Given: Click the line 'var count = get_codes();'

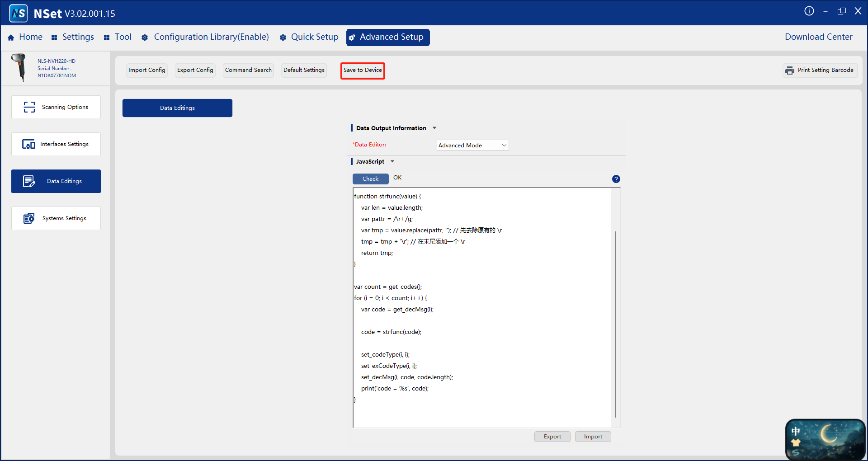Looking at the screenshot, I should 388,287.
